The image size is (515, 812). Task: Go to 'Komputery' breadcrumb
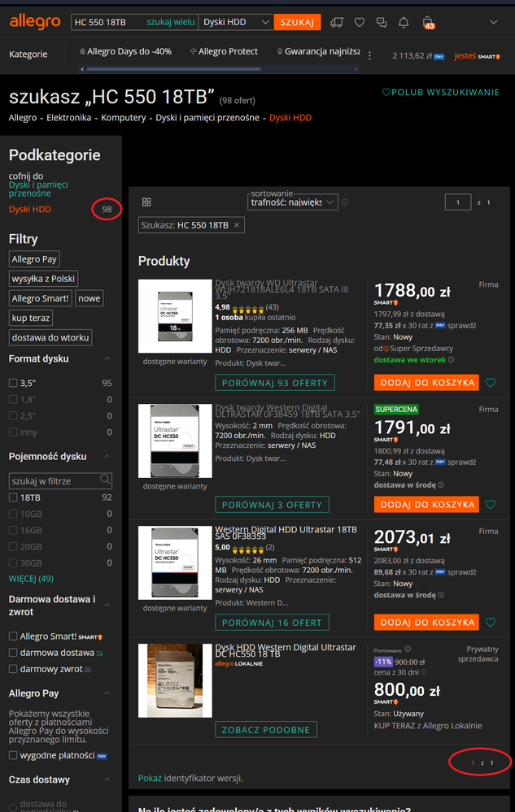click(124, 118)
